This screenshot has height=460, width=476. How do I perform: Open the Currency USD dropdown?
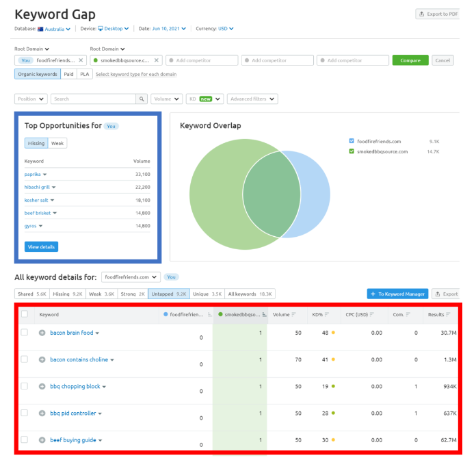pos(226,29)
